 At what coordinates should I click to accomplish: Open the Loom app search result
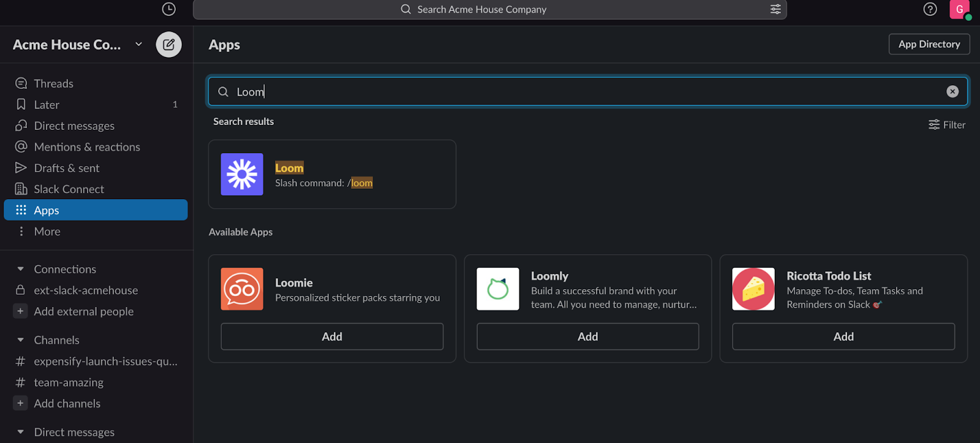coord(332,175)
